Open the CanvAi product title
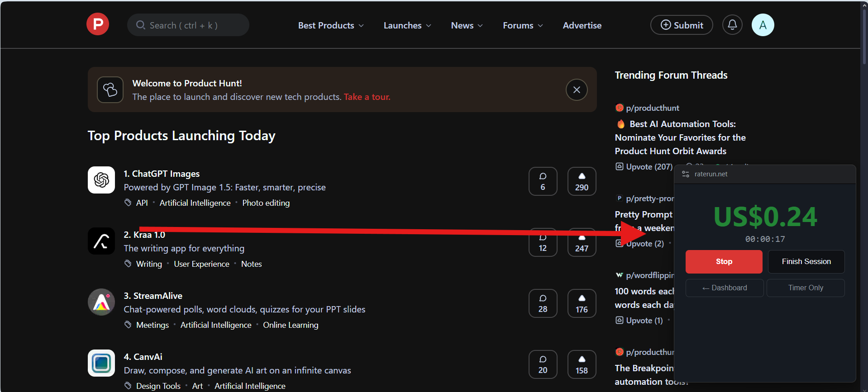 tap(143, 357)
